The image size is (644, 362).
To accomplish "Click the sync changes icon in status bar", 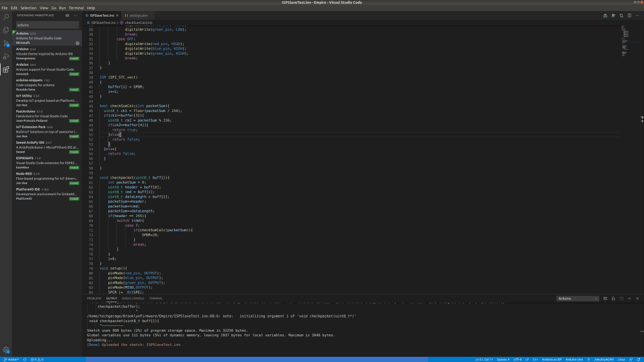I will click(24, 359).
